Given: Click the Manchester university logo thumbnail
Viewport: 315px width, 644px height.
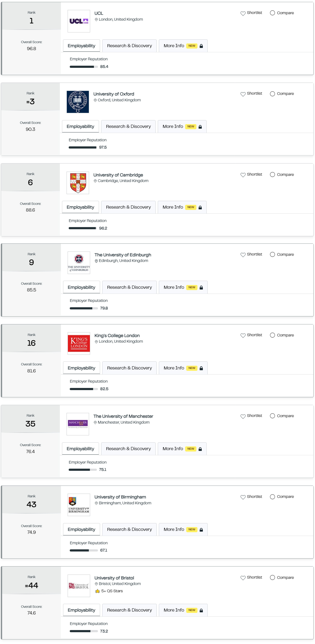Looking at the screenshot, I should point(78,424).
